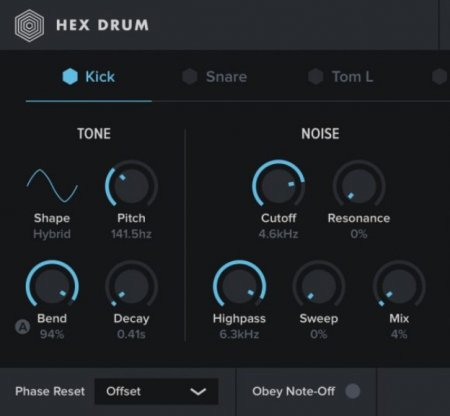Image resolution: width=450 pixels, height=416 pixels.
Task: Switch to the Snare tab
Action: [x=215, y=77]
